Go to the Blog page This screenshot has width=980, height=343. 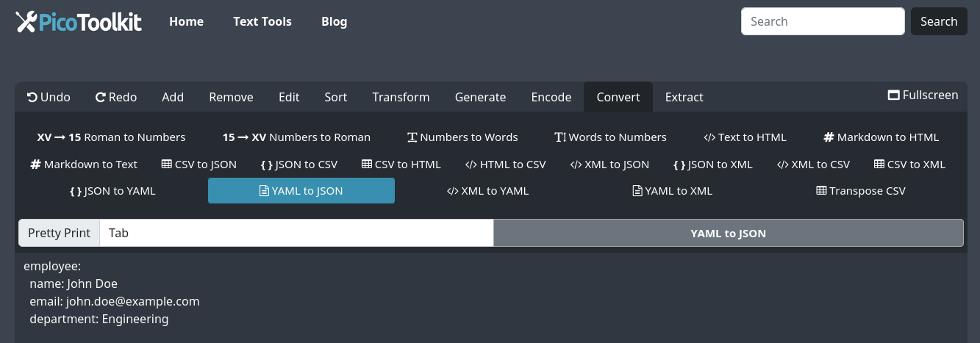point(334,21)
